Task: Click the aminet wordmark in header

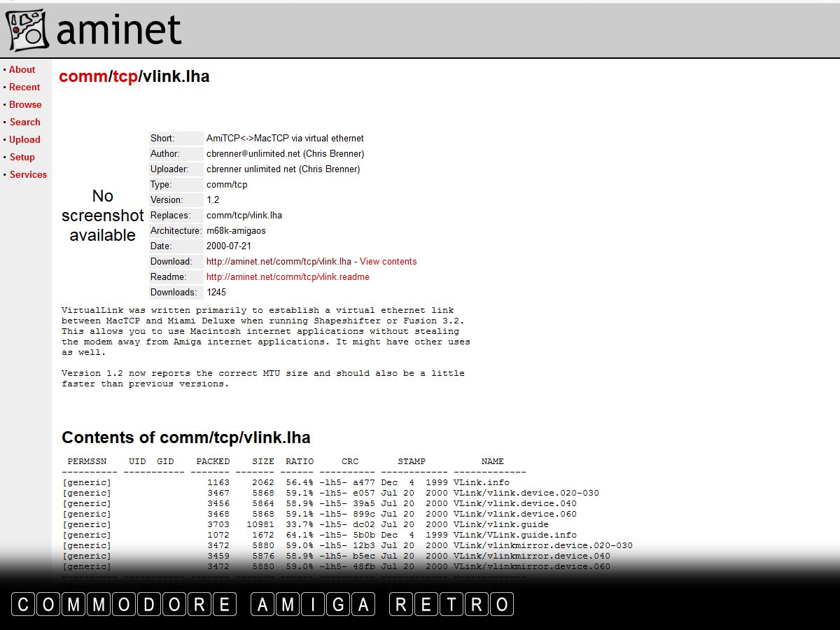Action: click(118, 30)
